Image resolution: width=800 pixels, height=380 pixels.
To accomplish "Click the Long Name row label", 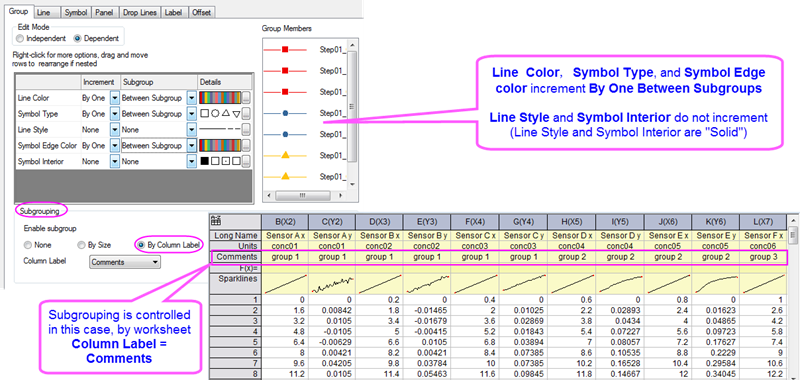I will (x=236, y=236).
